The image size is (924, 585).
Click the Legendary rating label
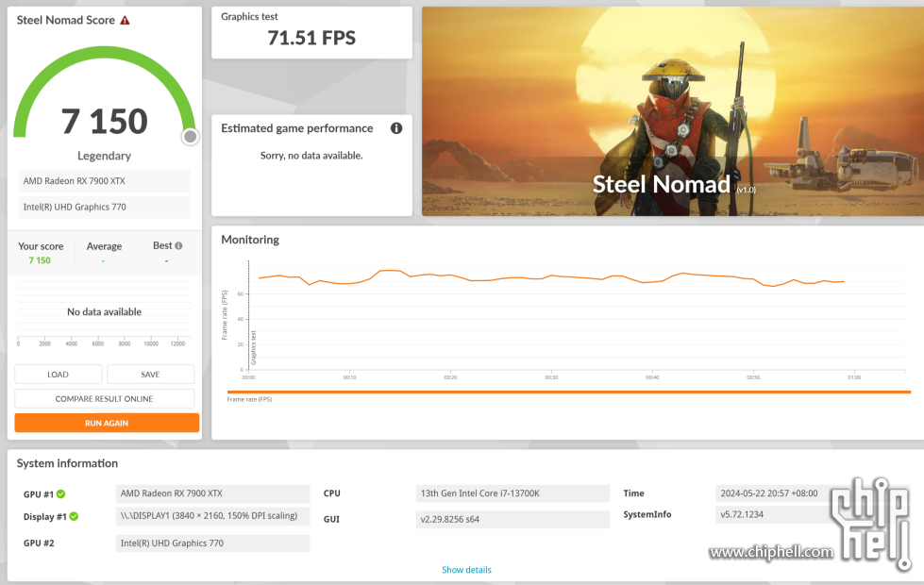(105, 156)
